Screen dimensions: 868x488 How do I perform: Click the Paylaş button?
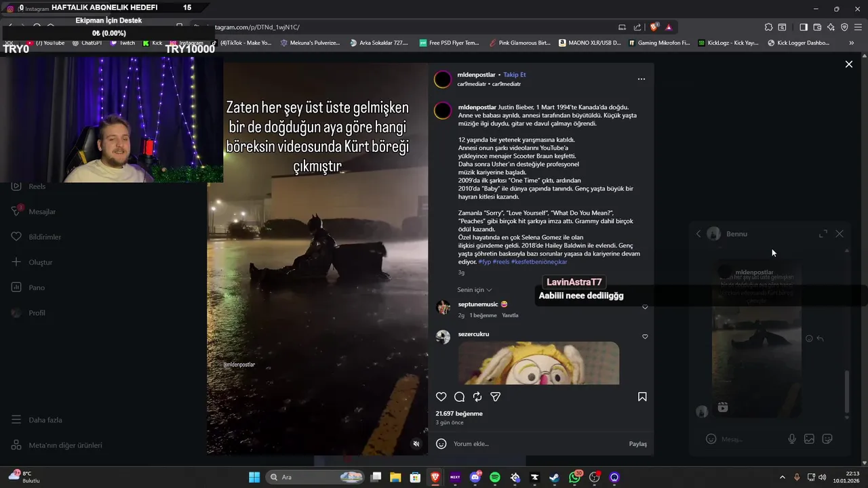638,444
